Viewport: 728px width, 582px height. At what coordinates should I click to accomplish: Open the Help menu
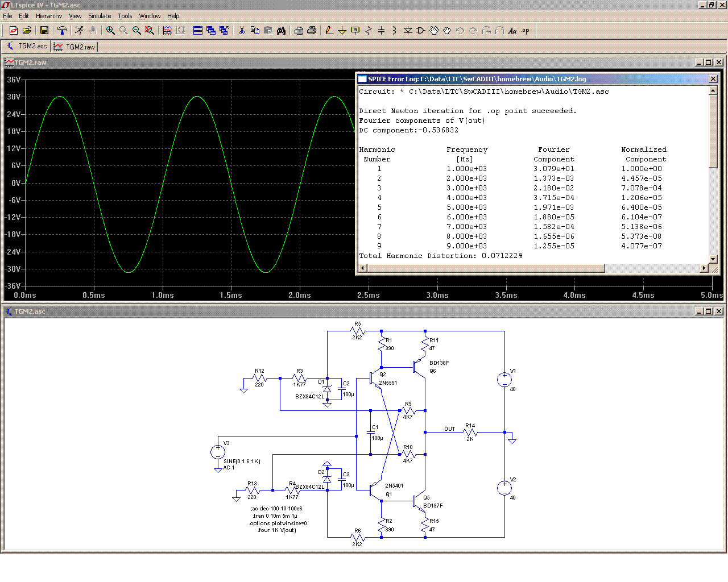173,16
